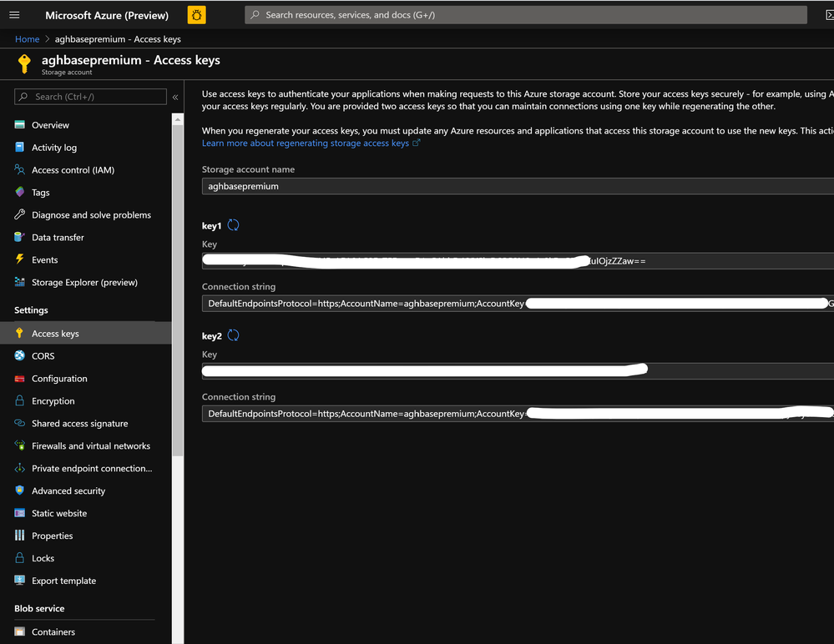
Task: Click the Export template icon
Action: (20, 581)
